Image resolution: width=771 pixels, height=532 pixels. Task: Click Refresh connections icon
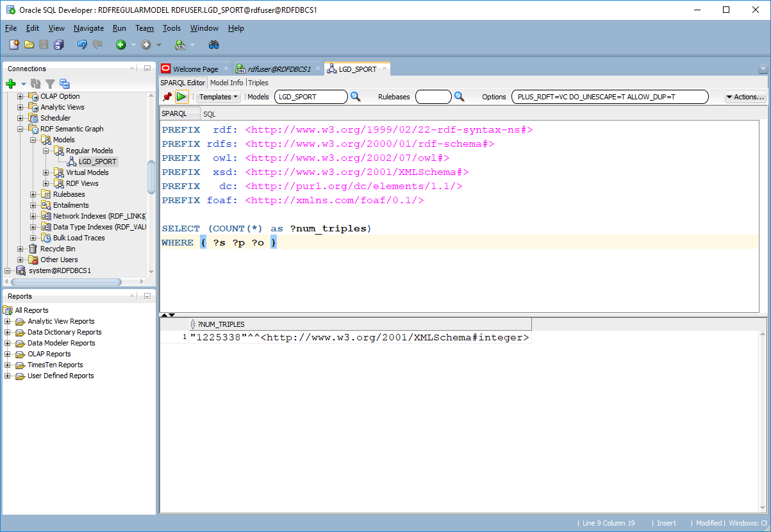click(36, 84)
